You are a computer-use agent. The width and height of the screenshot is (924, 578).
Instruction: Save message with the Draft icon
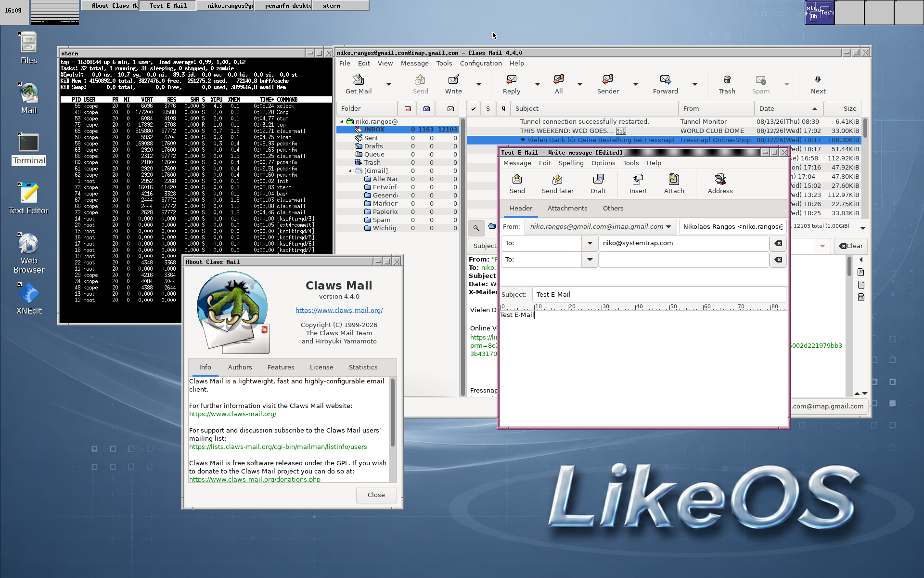[x=598, y=180]
